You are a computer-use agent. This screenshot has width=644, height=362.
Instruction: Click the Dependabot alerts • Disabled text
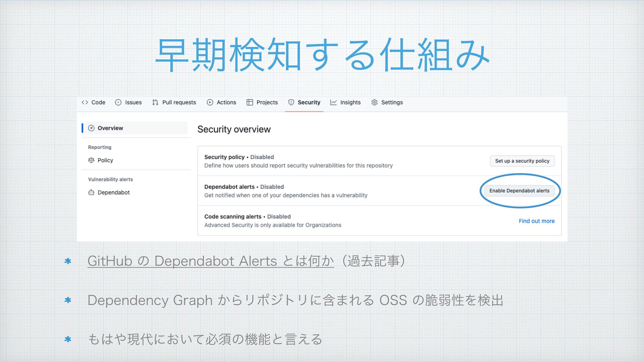[x=244, y=187]
